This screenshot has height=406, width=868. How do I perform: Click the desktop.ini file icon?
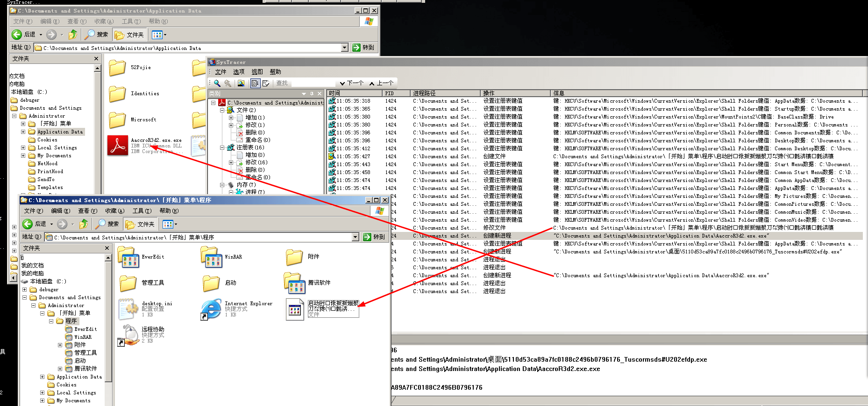click(x=128, y=309)
